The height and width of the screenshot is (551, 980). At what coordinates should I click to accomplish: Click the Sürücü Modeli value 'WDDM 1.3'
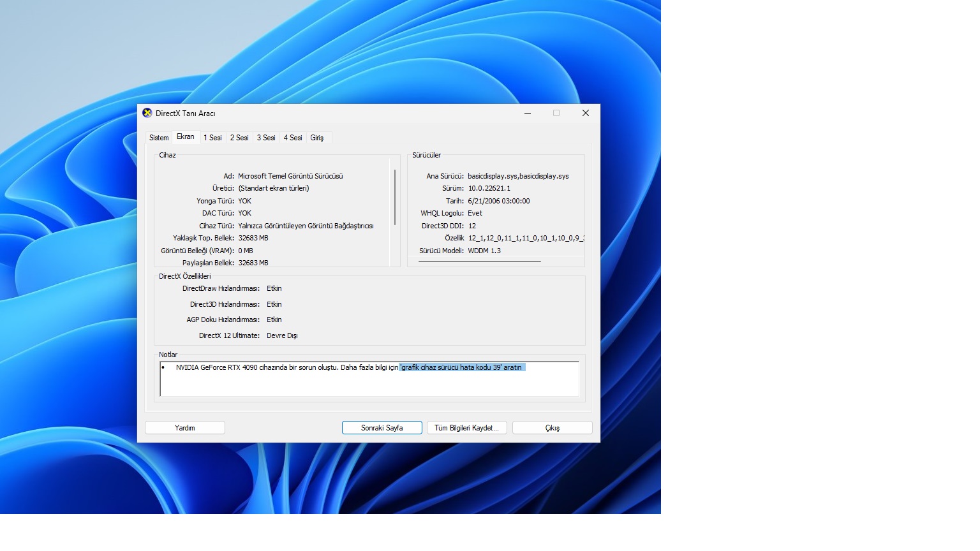tap(484, 251)
